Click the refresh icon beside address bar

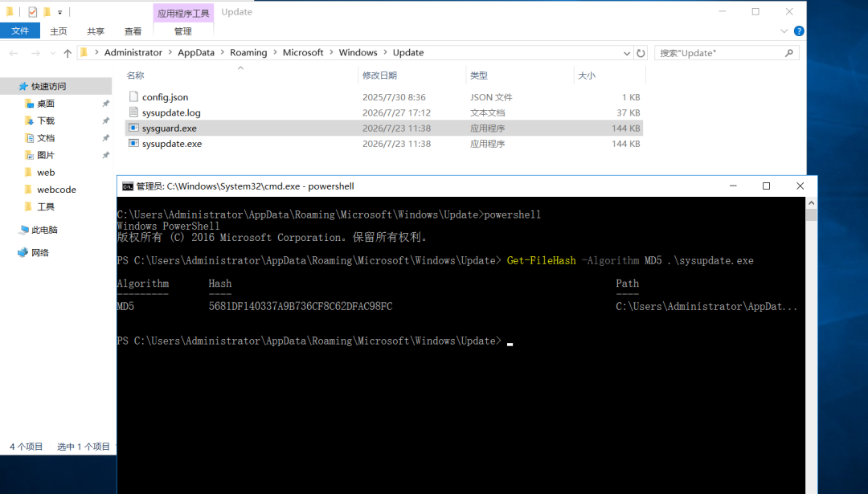pyautogui.click(x=641, y=53)
